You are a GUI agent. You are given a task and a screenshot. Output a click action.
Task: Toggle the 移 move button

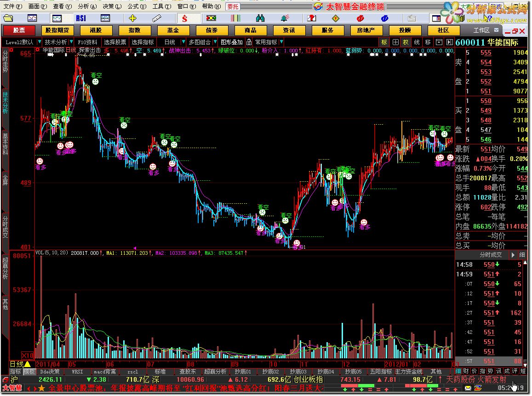click(428, 42)
